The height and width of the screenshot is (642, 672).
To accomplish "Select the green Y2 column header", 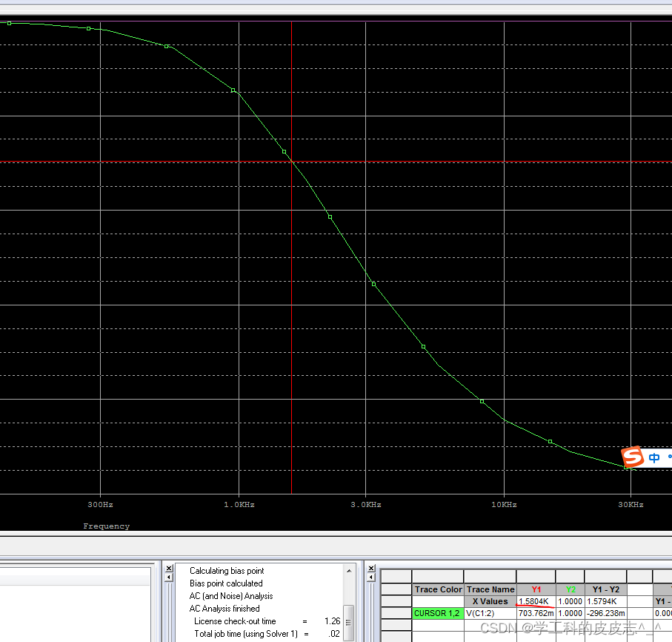I will [570, 589].
